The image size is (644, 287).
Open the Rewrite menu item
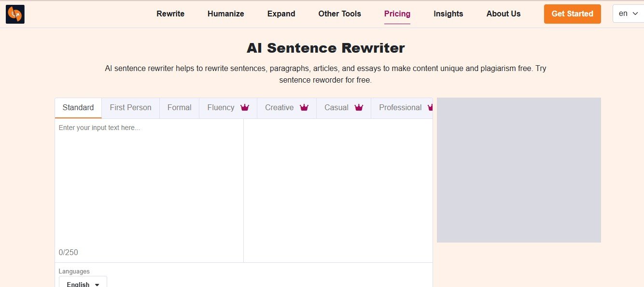[x=170, y=14]
